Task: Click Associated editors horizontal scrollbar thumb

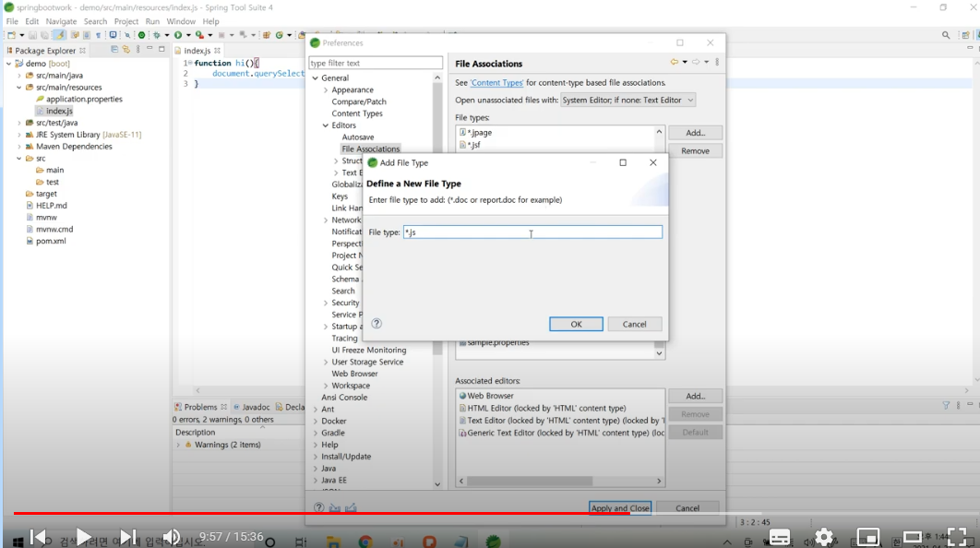Action: pos(530,482)
